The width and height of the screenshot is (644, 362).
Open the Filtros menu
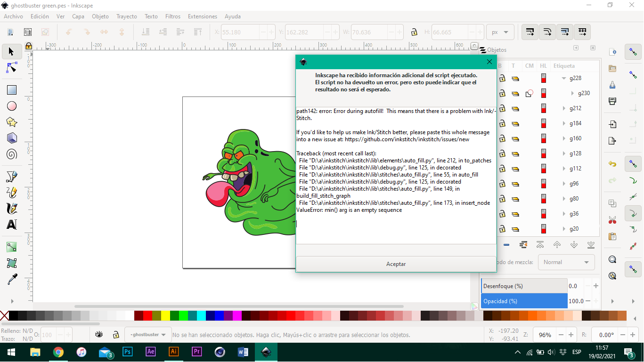[x=173, y=16]
